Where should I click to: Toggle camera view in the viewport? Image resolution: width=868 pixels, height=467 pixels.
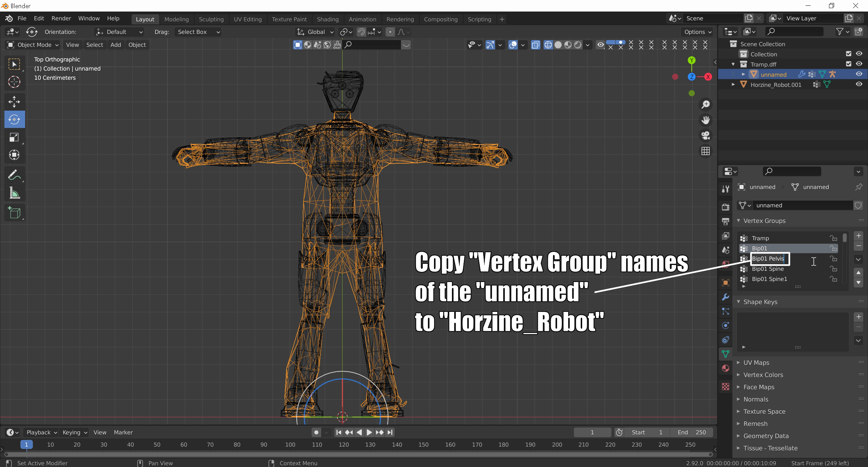[706, 135]
